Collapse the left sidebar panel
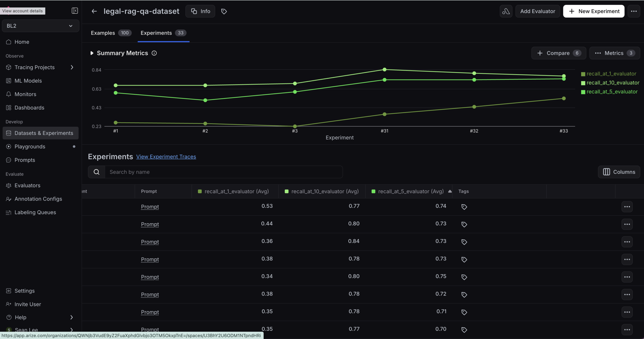Viewport: 644px width, 339px height. point(75,11)
